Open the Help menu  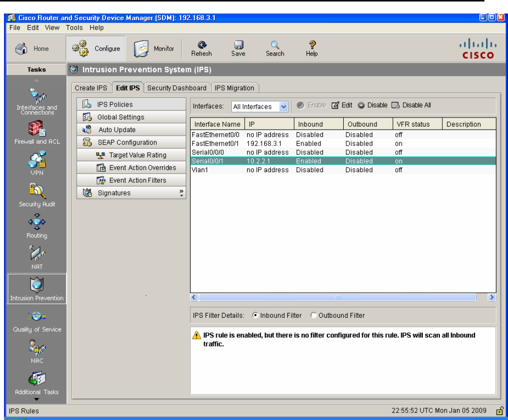(x=97, y=28)
